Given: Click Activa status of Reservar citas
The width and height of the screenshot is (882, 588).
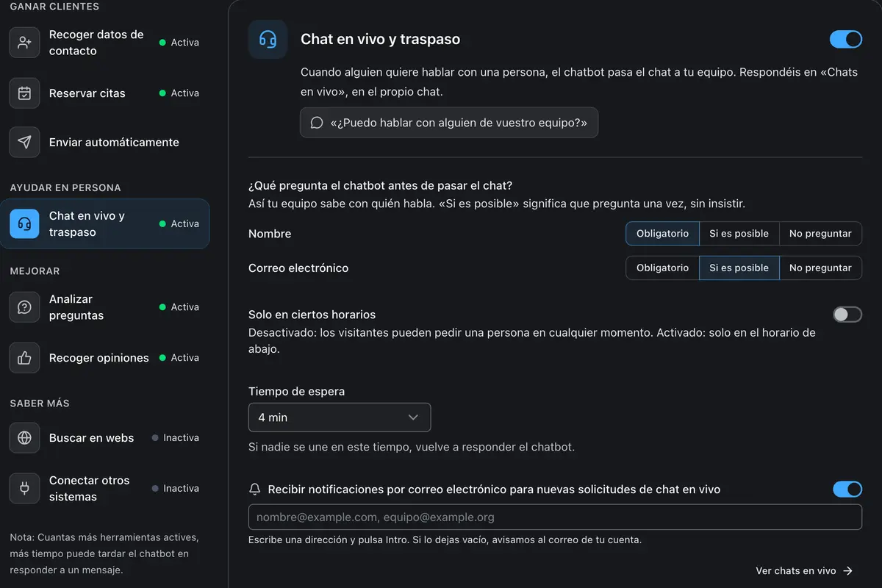Looking at the screenshot, I should tap(179, 93).
